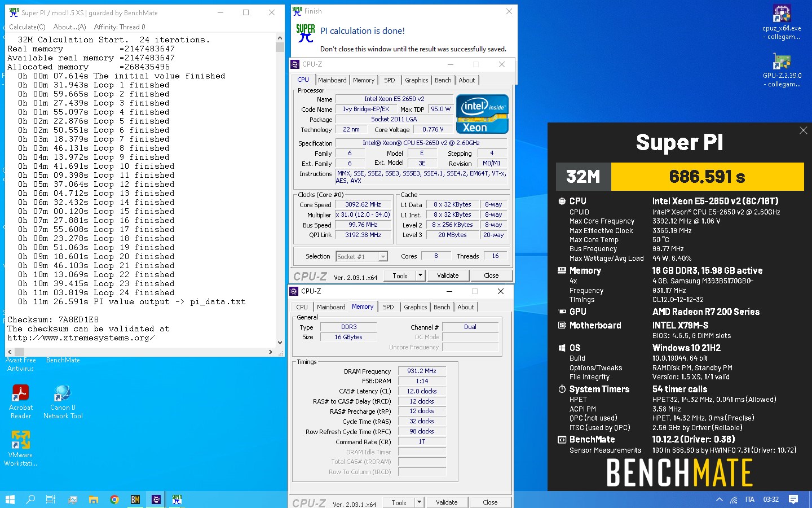This screenshot has width=812, height=508.
Task: Click Close button in upper CPU-Z
Action: tap(491, 275)
